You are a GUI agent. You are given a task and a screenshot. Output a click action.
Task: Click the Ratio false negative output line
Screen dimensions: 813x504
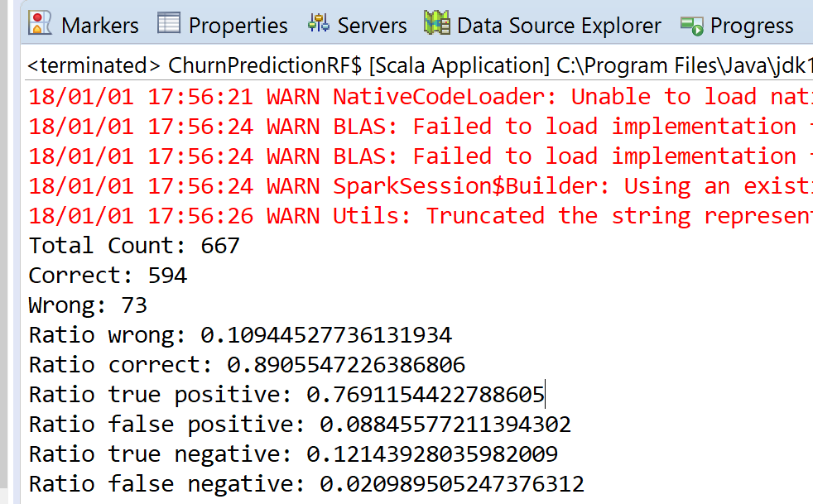pyautogui.click(x=306, y=484)
